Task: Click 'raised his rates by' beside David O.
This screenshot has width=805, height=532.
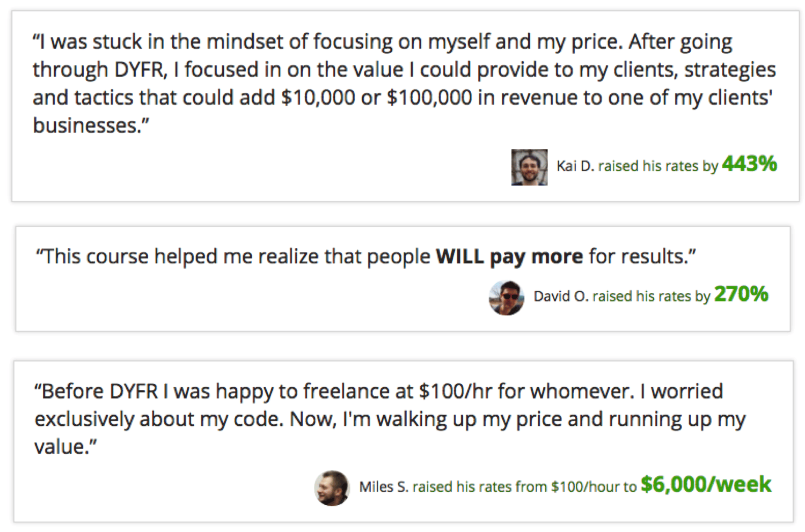Action: click(651, 297)
